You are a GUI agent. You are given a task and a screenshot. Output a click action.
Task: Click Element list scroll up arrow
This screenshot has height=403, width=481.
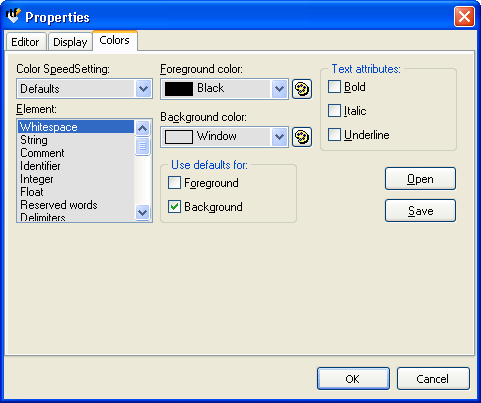tap(143, 128)
